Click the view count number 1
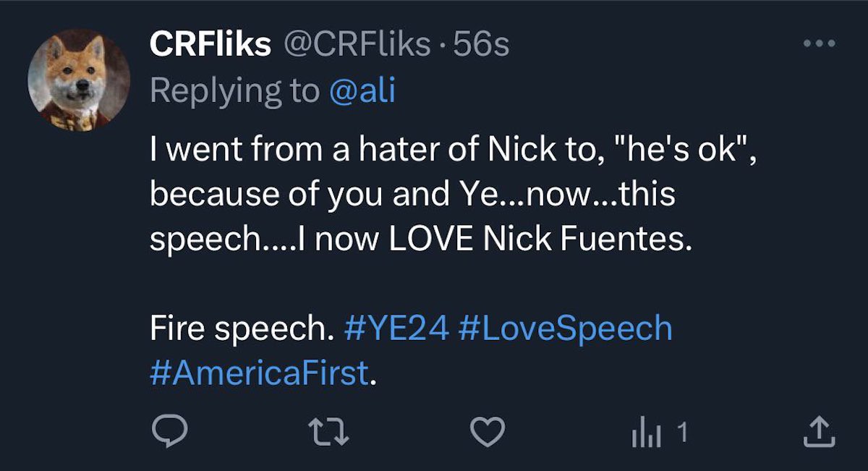Image resolution: width=868 pixels, height=471 pixels. click(682, 433)
